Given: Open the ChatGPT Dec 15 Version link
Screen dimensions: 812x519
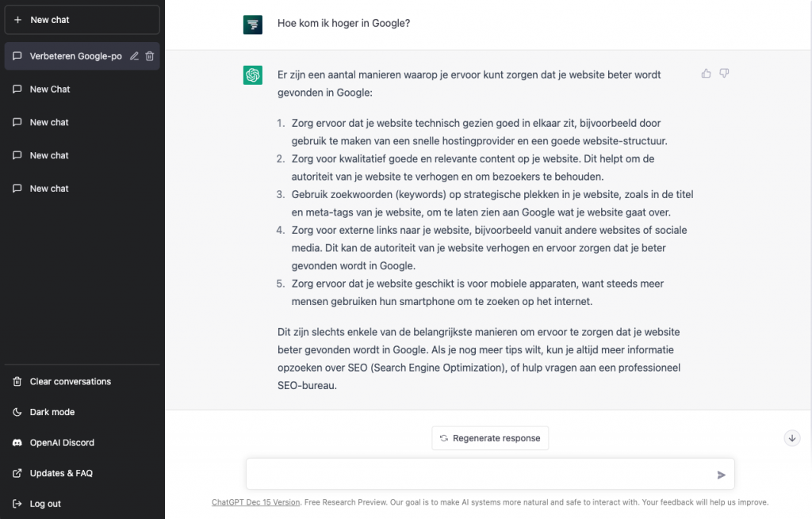Looking at the screenshot, I should tap(256, 502).
